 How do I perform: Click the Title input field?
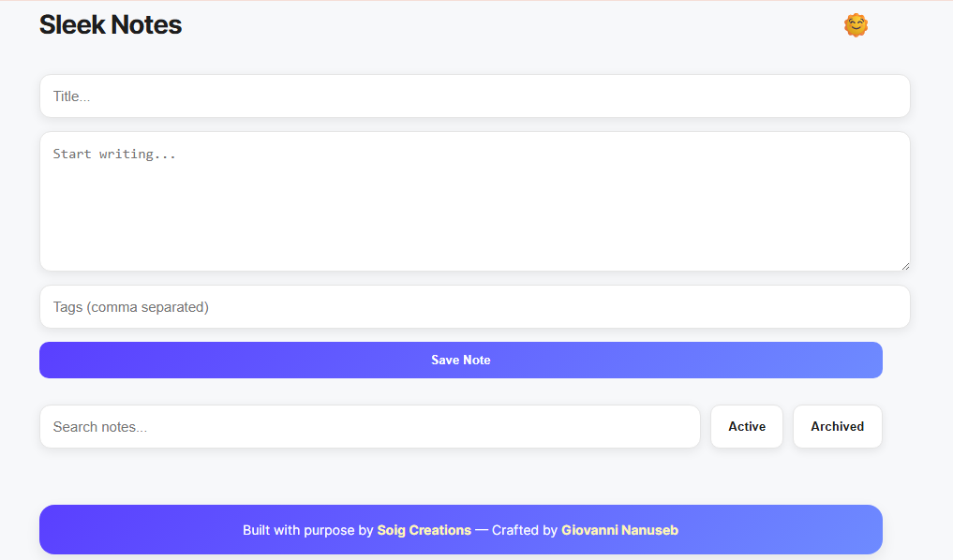coord(474,96)
